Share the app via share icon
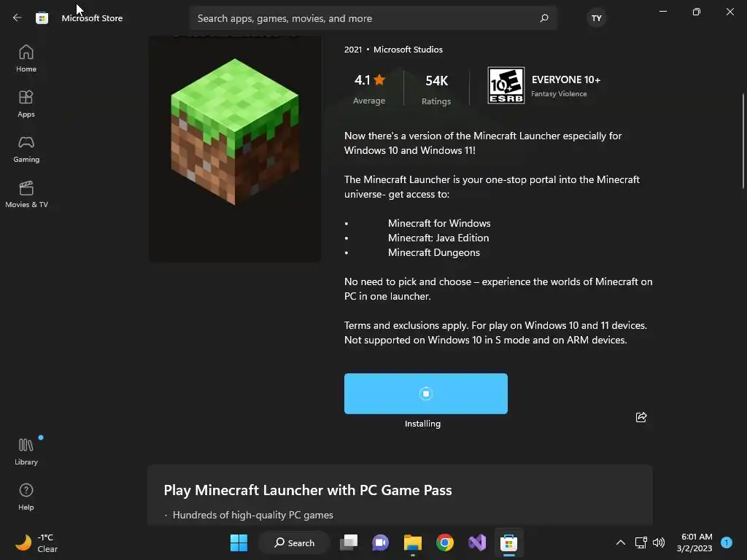Viewport: 747px width, 560px height. point(641,417)
